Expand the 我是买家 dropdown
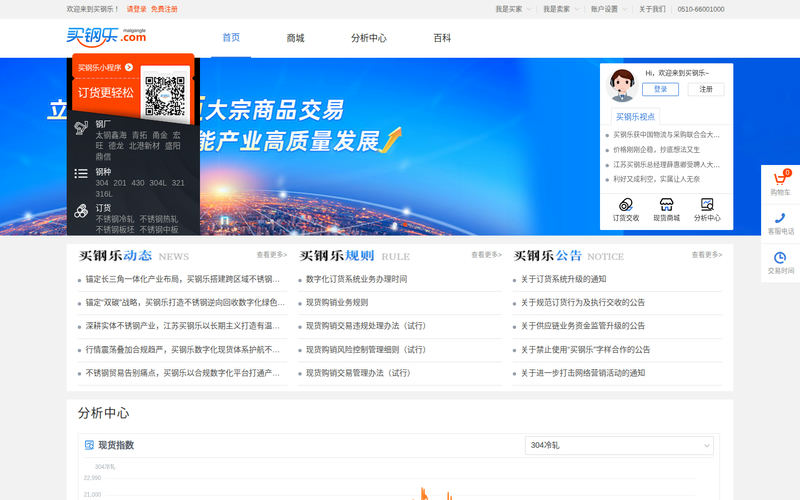 513,9
